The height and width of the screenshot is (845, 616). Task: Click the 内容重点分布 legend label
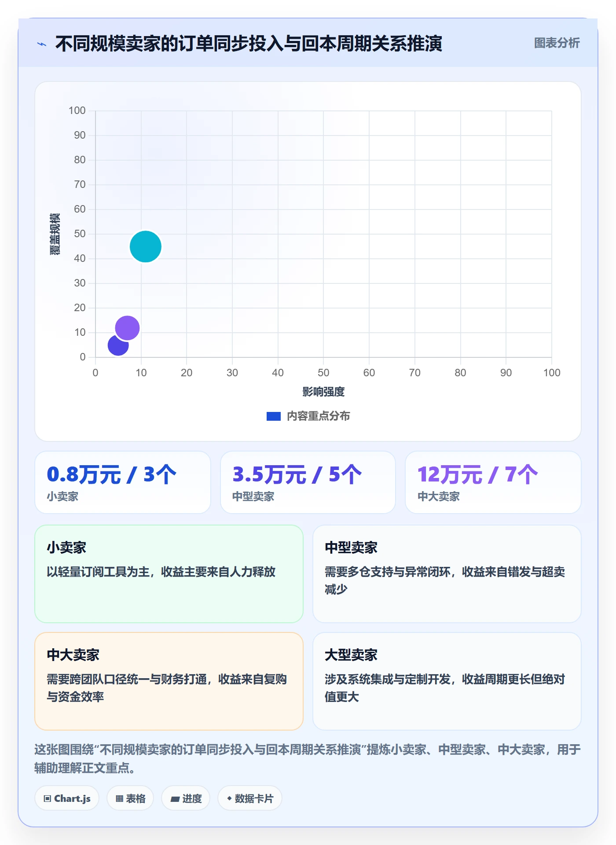(x=319, y=416)
